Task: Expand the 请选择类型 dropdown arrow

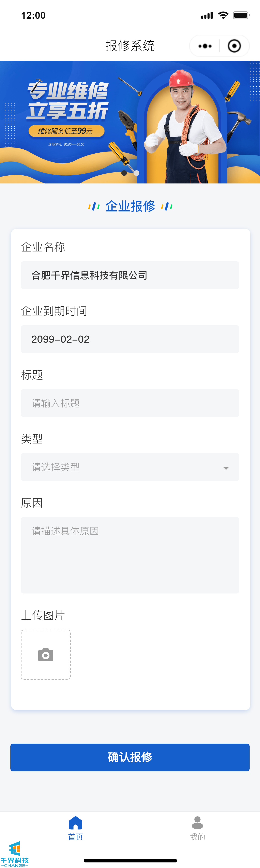Action: 226,468
